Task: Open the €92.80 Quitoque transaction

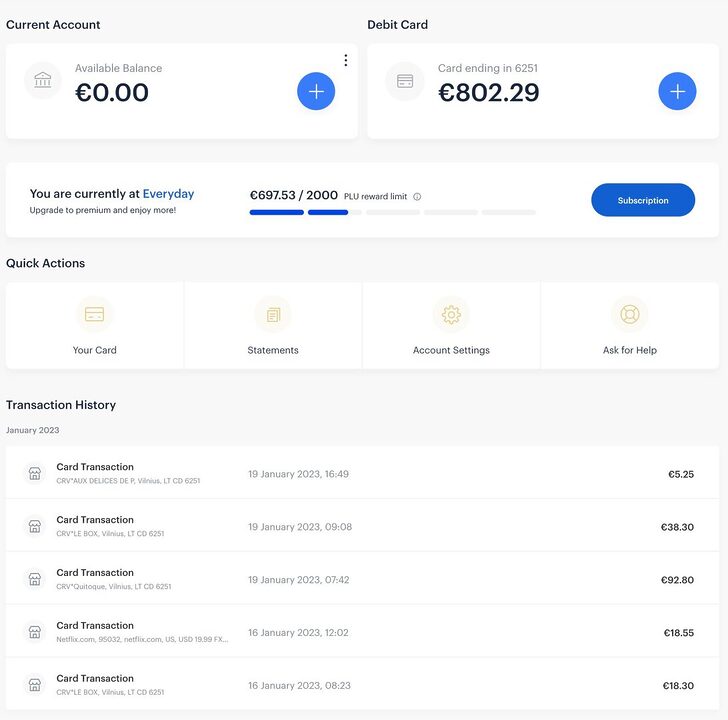Action: 362,578
